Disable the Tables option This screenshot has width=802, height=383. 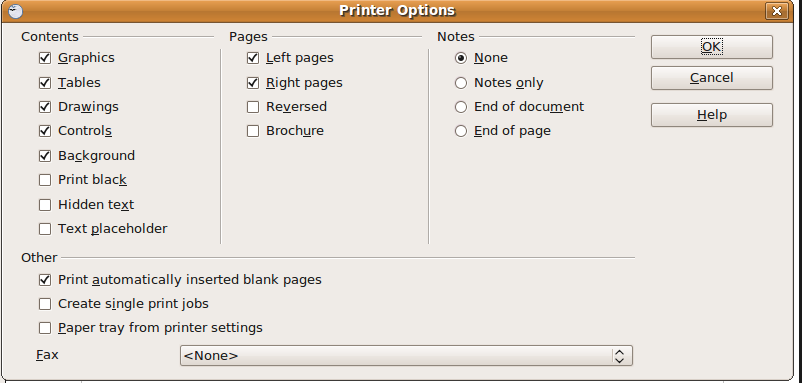pyautogui.click(x=45, y=82)
